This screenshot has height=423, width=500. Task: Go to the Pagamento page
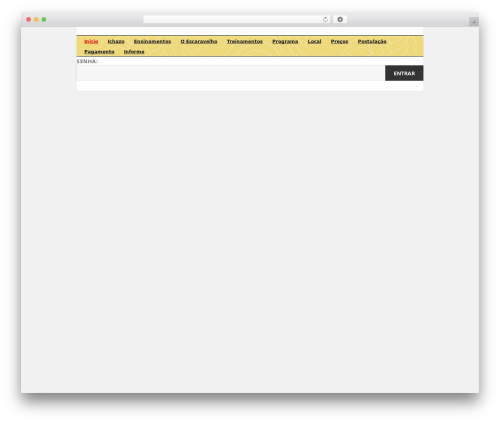point(99,52)
